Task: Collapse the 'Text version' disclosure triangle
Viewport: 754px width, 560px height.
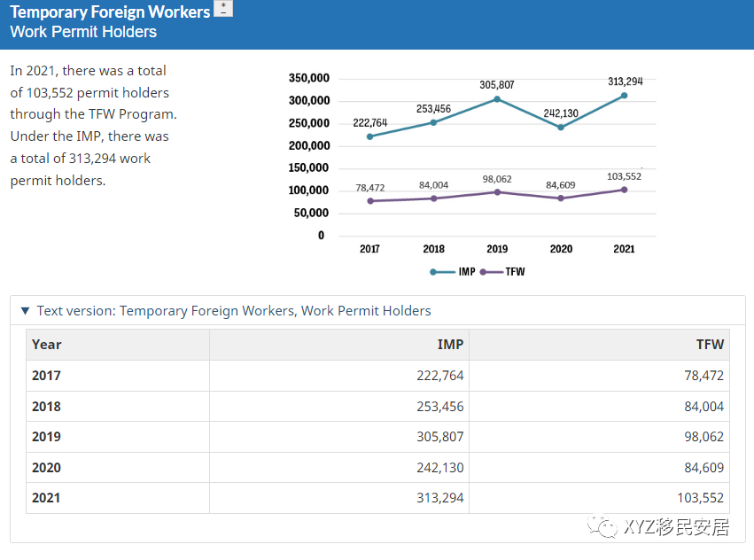Action: tap(26, 311)
